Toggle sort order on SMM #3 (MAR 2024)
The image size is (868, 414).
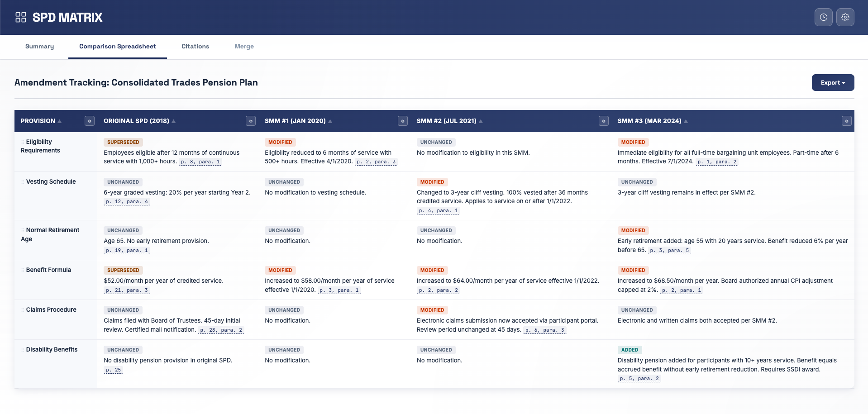click(686, 121)
